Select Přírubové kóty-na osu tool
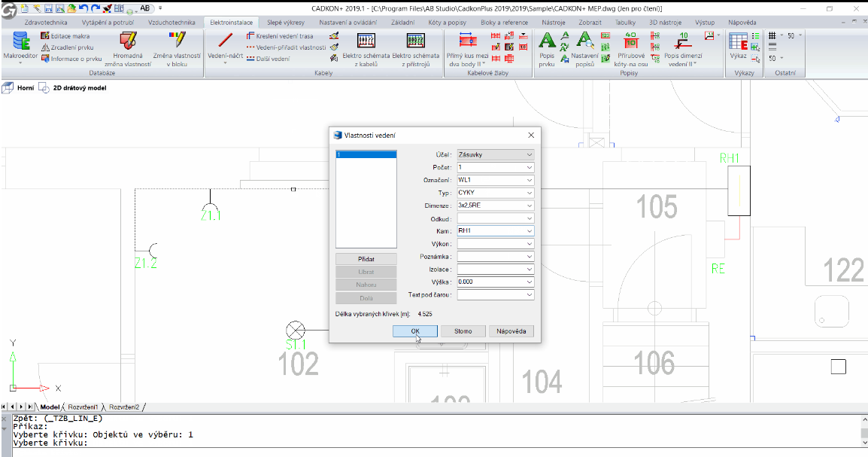The height and width of the screenshot is (457, 868). tap(630, 49)
